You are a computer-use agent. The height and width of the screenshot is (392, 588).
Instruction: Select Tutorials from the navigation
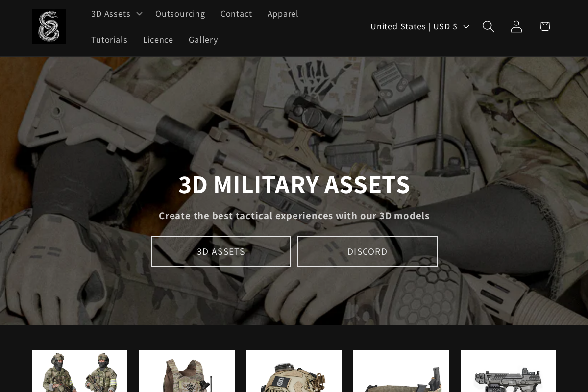coord(109,40)
